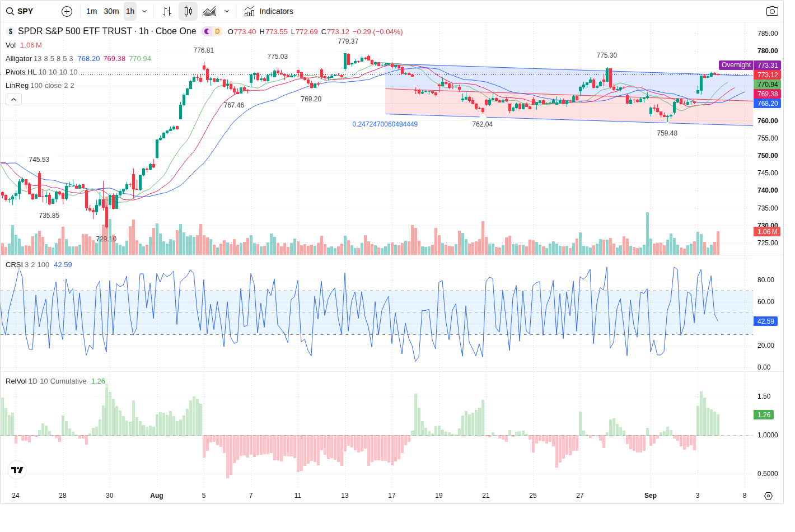This screenshot has width=795, height=532.
Task: Click the 13 date on time axis
Action: click(x=345, y=496)
